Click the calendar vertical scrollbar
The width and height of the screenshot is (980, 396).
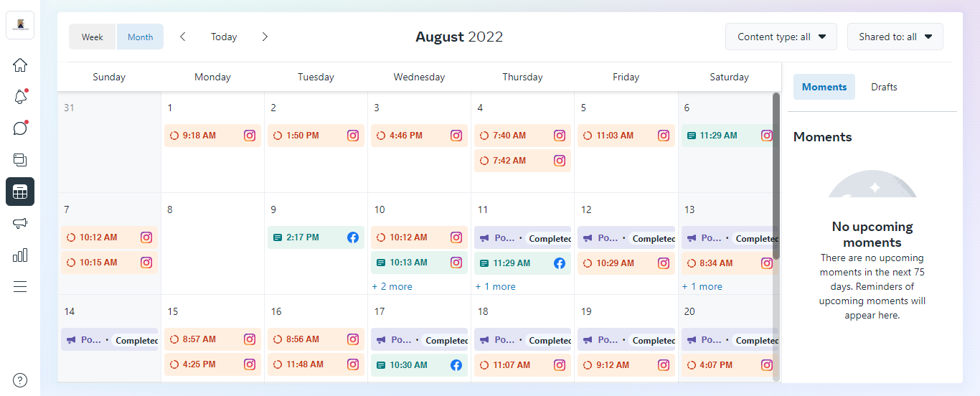[776, 176]
